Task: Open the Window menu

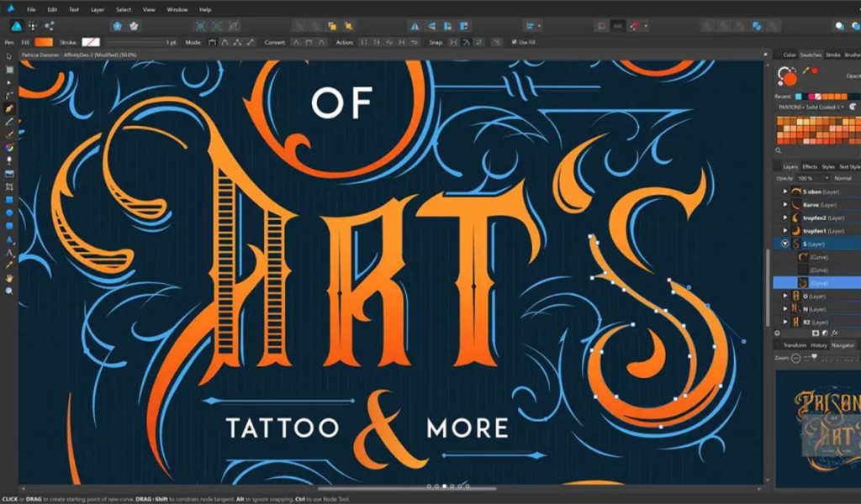Action: pos(177,9)
